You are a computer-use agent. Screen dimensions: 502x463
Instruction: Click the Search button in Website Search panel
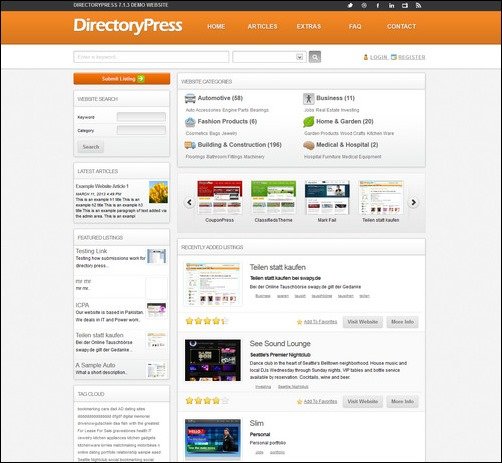[x=91, y=147]
